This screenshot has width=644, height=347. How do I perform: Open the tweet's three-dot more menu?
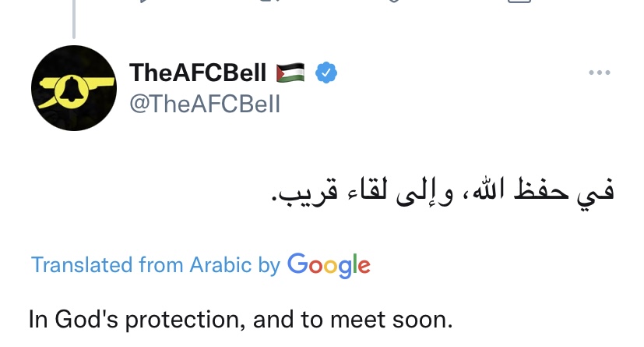point(599,73)
